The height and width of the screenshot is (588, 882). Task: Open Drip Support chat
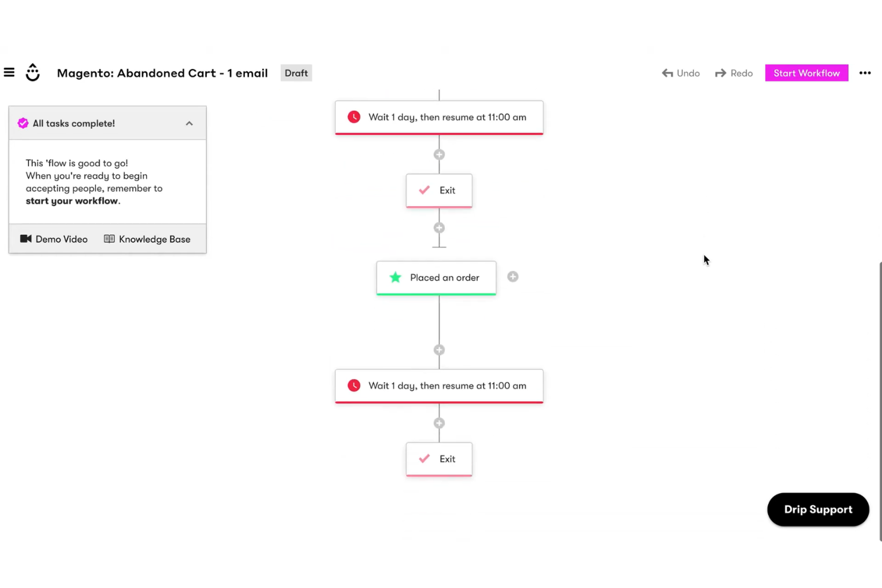[818, 509]
